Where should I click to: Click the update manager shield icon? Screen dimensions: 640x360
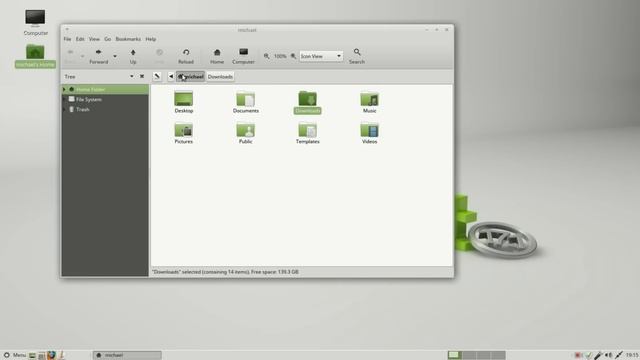click(588, 356)
